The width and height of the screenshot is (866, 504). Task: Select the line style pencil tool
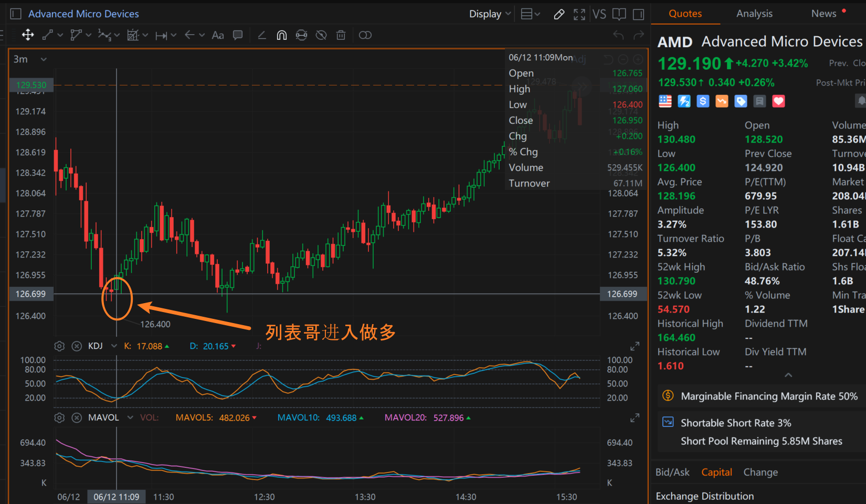pos(262,35)
